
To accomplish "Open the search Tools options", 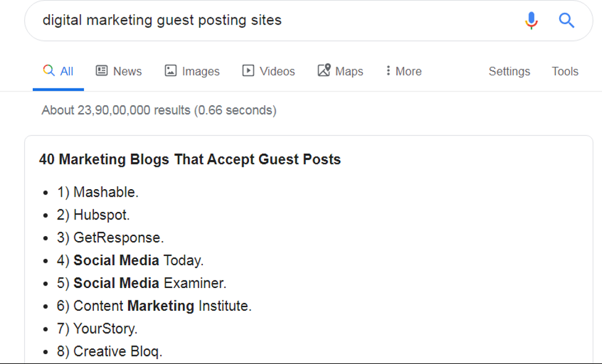I will pos(564,71).
